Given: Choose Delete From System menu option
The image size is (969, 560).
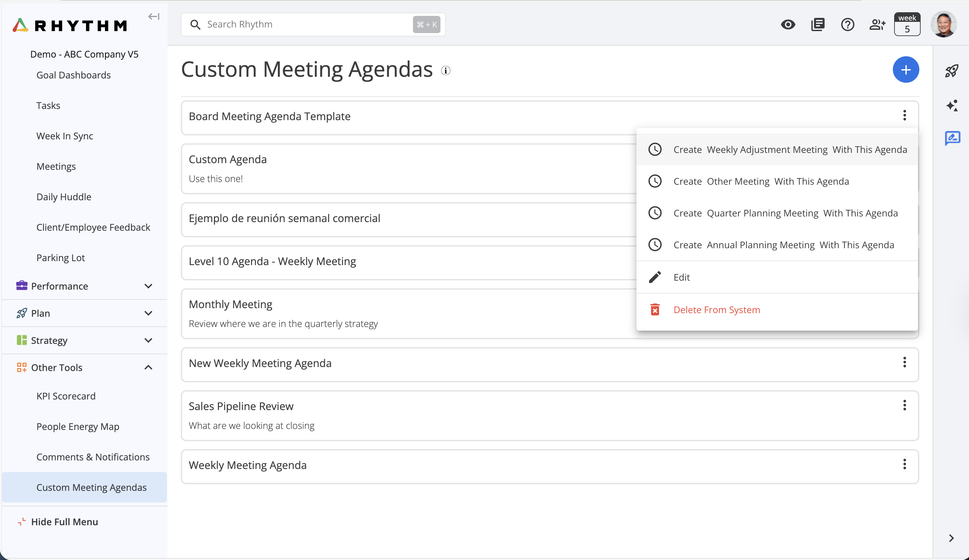Looking at the screenshot, I should coord(716,310).
